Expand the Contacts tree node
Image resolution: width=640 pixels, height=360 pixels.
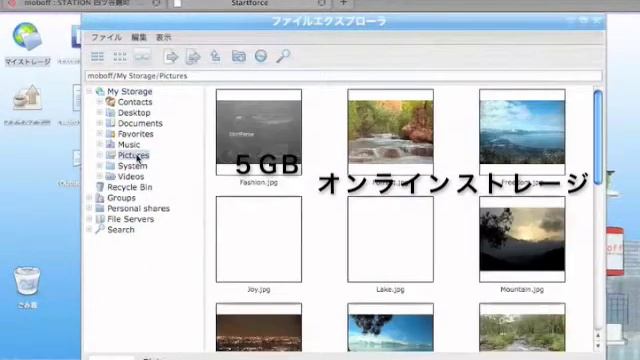pos(100,102)
